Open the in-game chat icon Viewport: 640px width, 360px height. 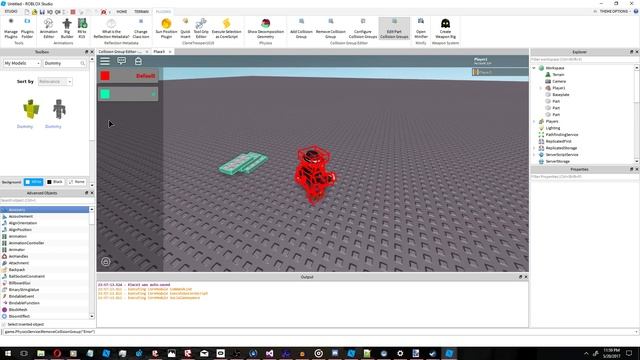pyautogui.click(x=122, y=61)
